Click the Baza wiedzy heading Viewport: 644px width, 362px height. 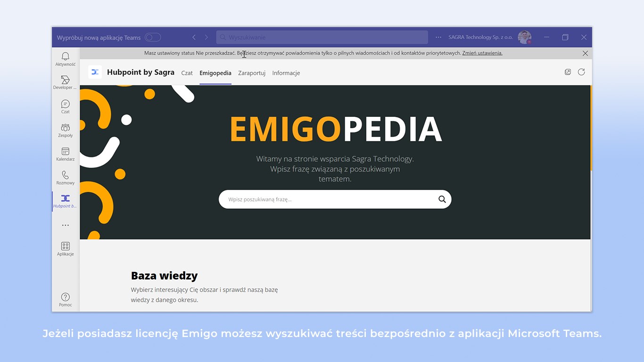(164, 276)
